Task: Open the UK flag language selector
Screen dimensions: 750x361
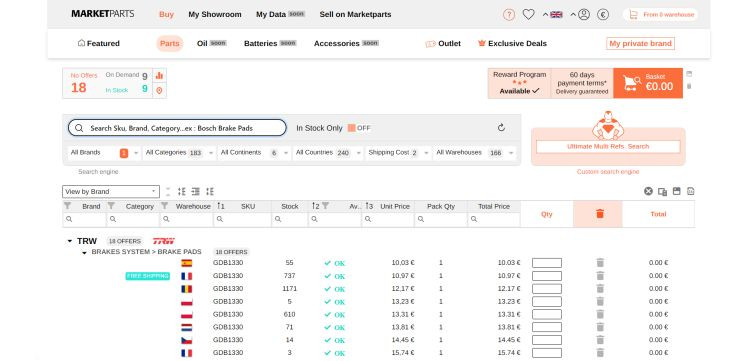Action: tap(556, 15)
